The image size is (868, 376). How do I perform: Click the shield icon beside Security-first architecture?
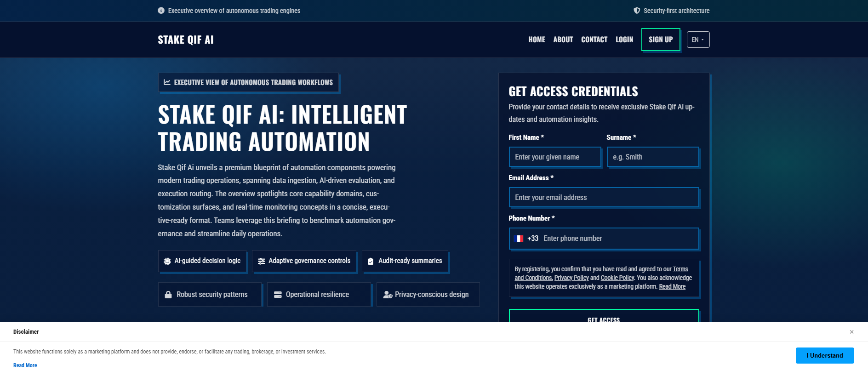click(637, 11)
